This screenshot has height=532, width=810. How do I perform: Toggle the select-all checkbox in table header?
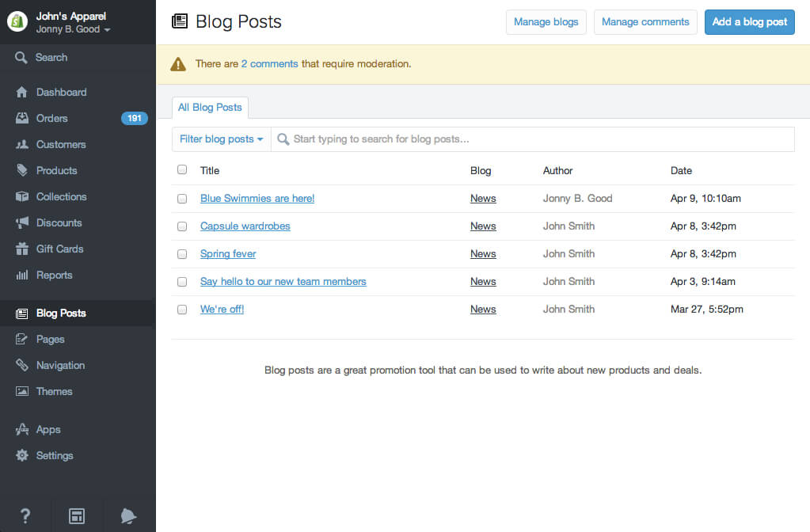tap(182, 169)
